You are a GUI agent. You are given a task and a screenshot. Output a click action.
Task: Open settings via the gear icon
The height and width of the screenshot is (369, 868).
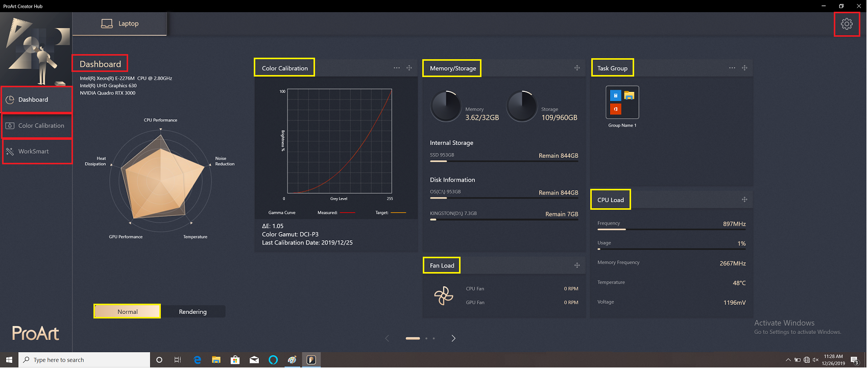(x=848, y=24)
